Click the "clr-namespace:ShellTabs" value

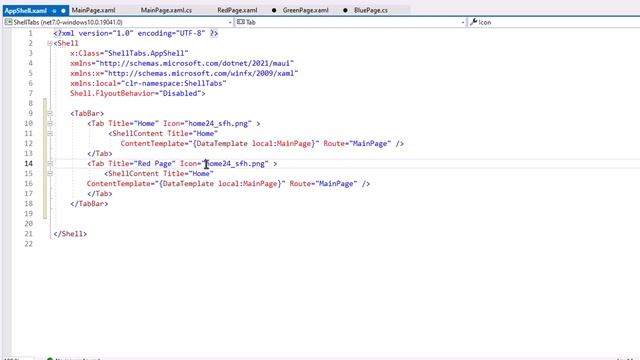pos(173,83)
